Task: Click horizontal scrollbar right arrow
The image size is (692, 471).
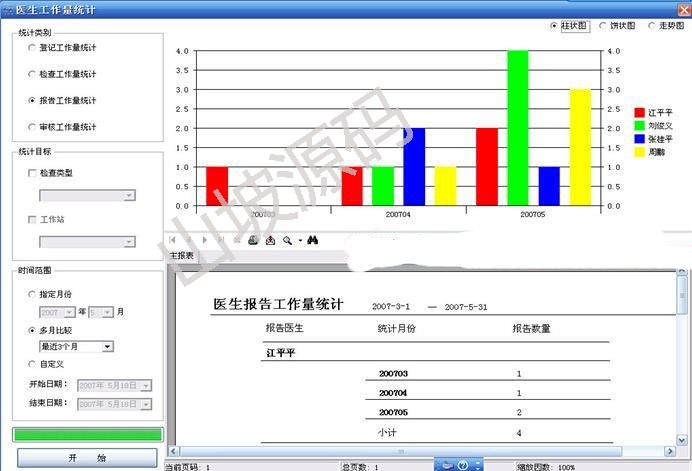Action: tap(670, 451)
